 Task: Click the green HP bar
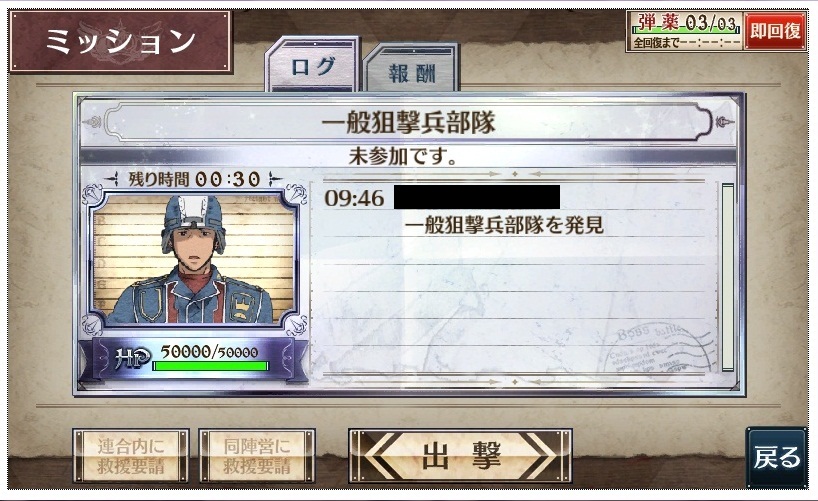coord(210,366)
